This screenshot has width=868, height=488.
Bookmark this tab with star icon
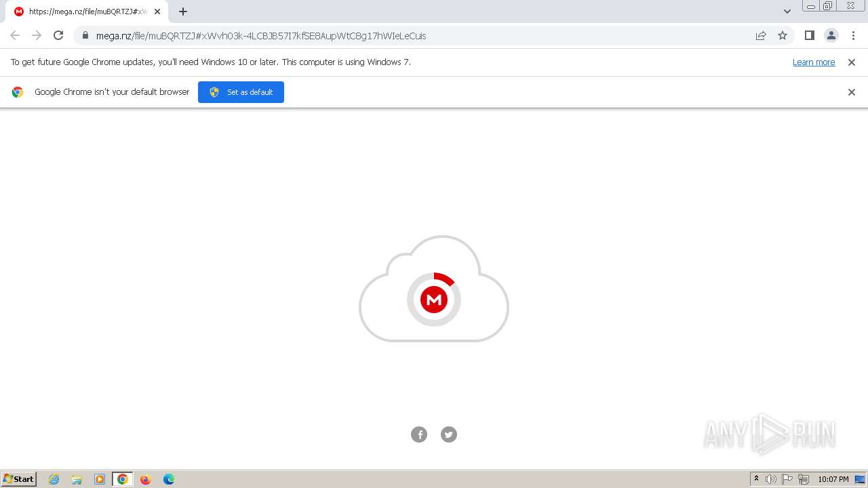pos(783,35)
